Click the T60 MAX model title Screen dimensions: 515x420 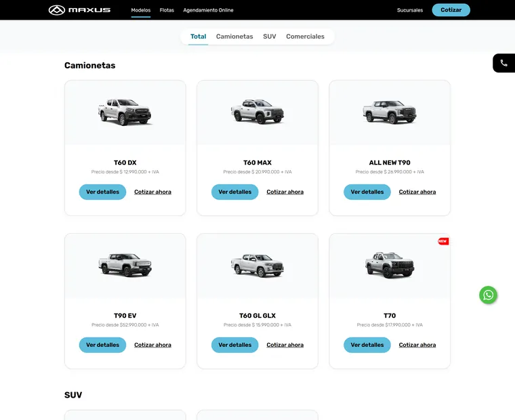(257, 163)
